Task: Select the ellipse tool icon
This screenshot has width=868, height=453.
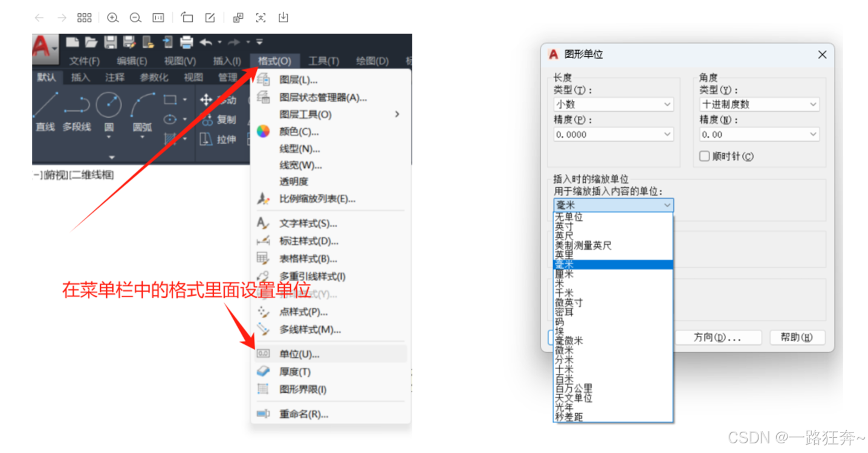Action: point(170,120)
